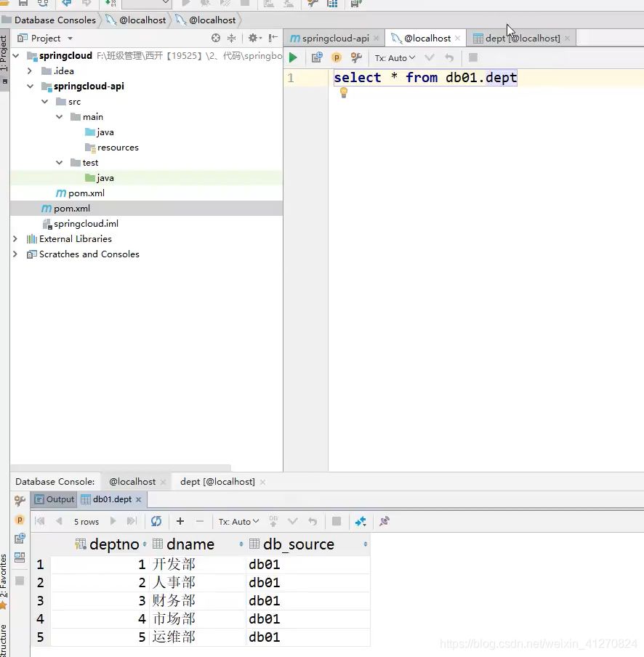Select java folder under test
644x657 pixels.
pos(99,177)
